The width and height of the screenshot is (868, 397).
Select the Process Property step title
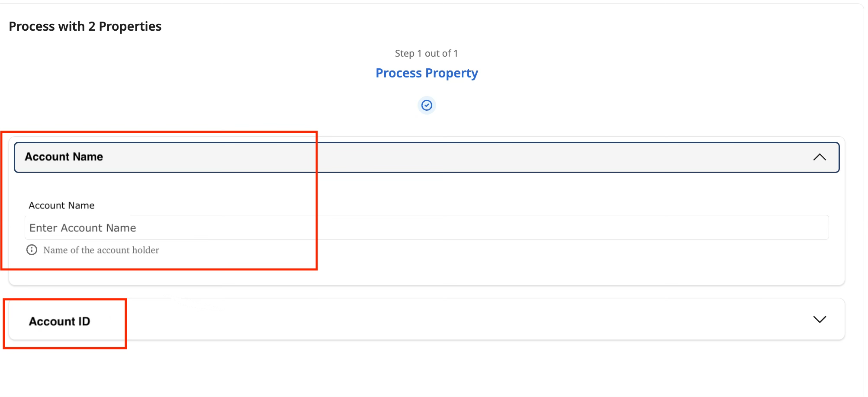427,73
